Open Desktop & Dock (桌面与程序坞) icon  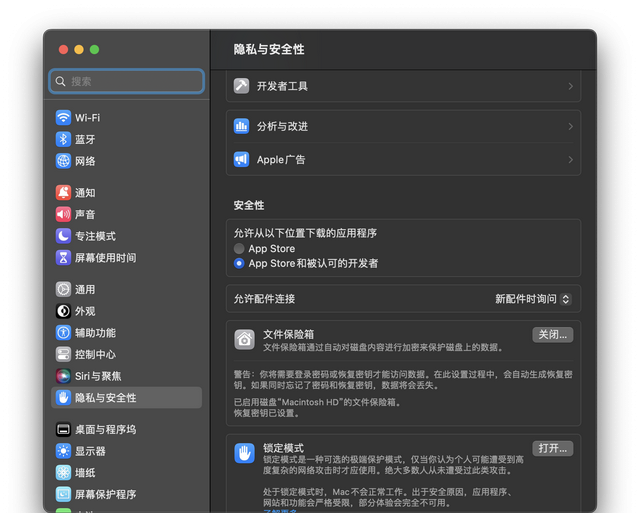tap(63, 429)
